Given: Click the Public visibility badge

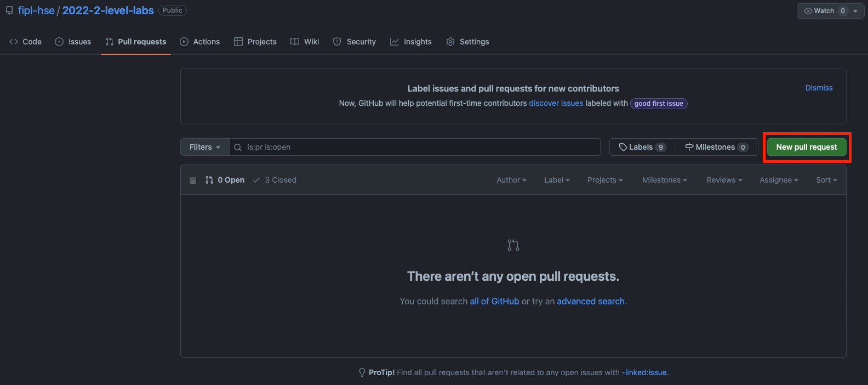Looking at the screenshot, I should pos(173,10).
